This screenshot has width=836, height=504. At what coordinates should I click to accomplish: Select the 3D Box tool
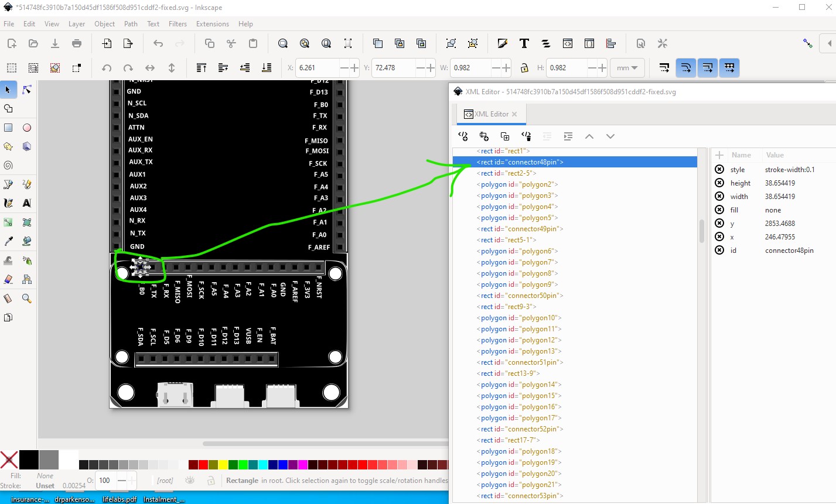pos(27,146)
